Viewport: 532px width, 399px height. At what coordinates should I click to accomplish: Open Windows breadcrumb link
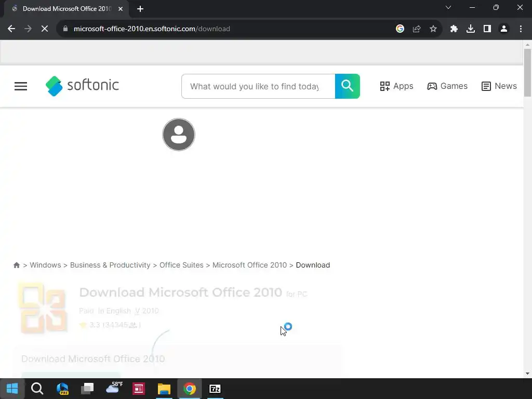46,265
